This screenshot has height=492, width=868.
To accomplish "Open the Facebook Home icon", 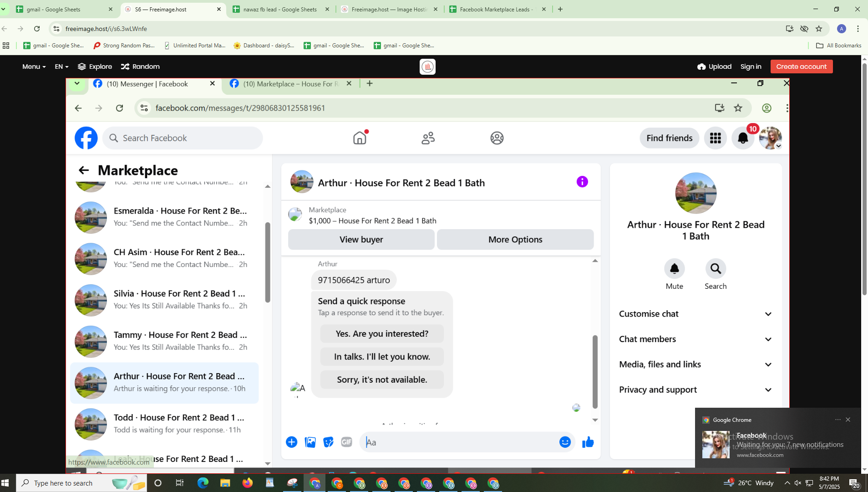I will click(360, 138).
